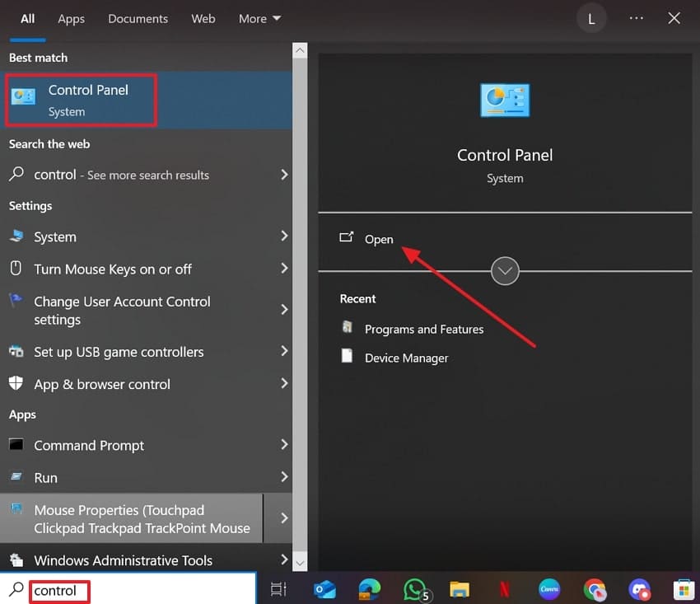Expand chevron for Command Prompt
700x604 pixels.
(284, 444)
